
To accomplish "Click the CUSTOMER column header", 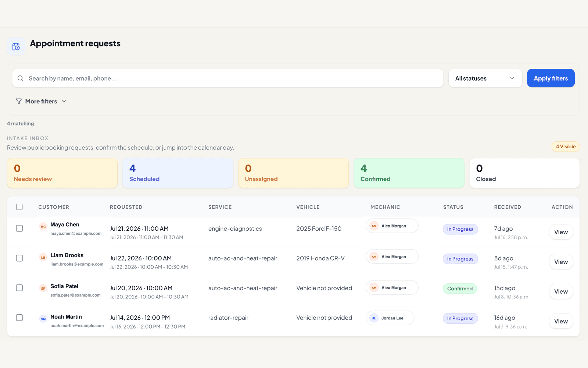I will (x=54, y=207).
